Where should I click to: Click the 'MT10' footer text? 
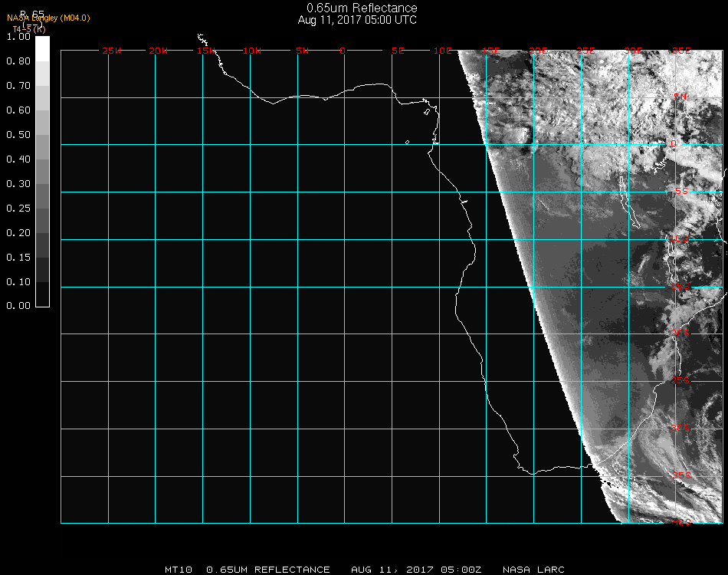(x=179, y=570)
